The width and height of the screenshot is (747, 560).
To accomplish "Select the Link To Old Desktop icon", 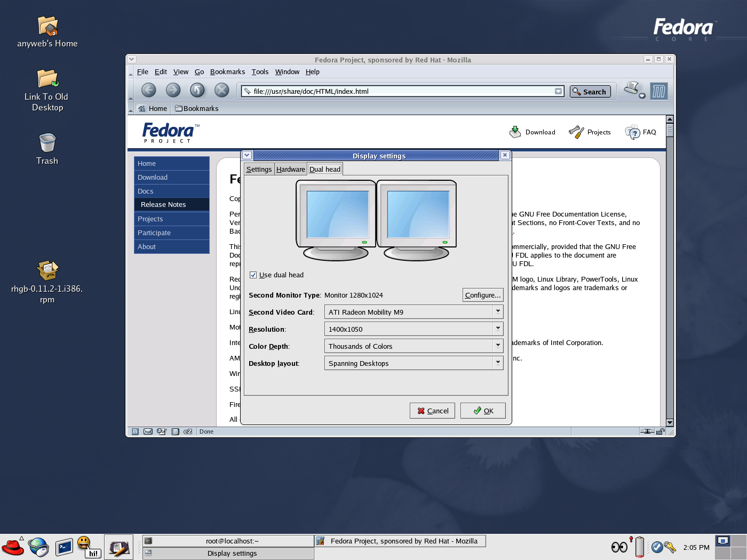I will [47, 79].
